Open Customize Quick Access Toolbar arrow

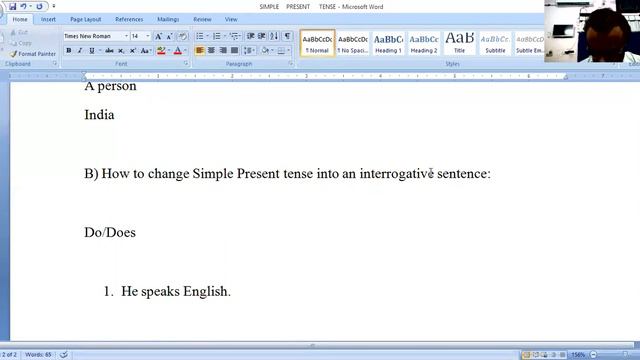(x=53, y=6)
